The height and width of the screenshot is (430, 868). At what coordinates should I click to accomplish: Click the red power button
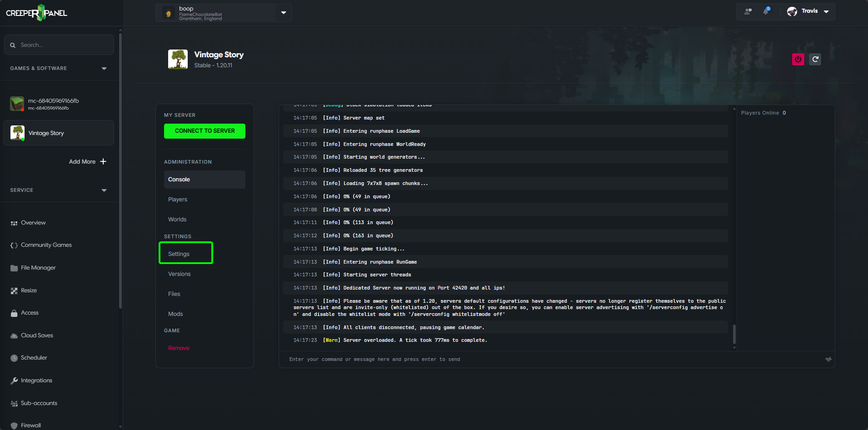click(798, 59)
